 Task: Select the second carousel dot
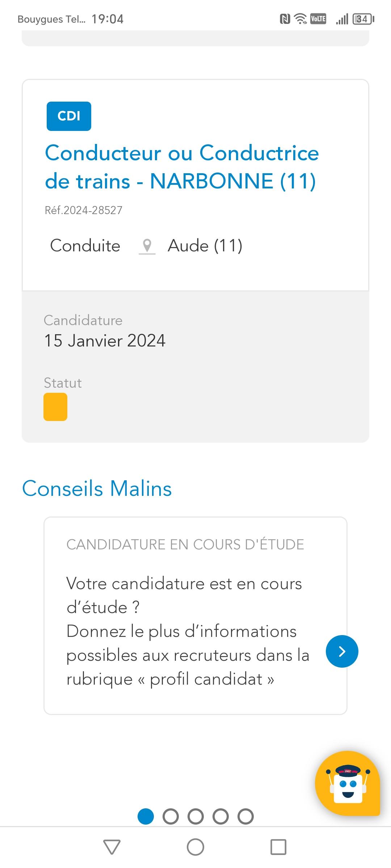(171, 817)
